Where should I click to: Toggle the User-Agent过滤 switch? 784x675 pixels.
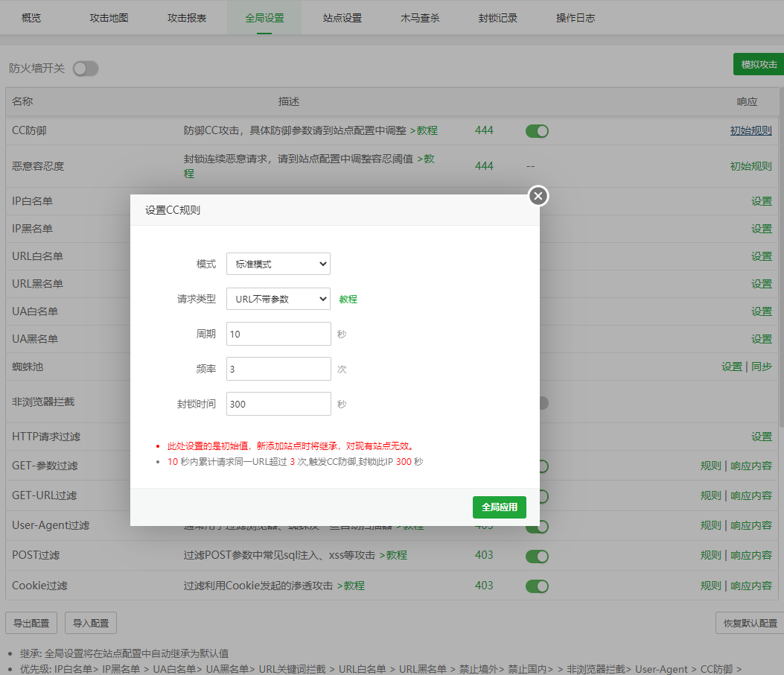[x=543, y=527]
